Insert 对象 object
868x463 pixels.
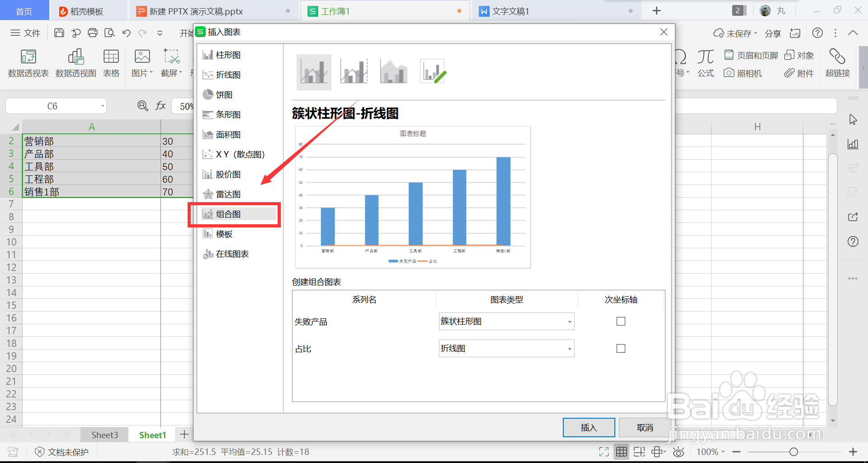point(799,55)
